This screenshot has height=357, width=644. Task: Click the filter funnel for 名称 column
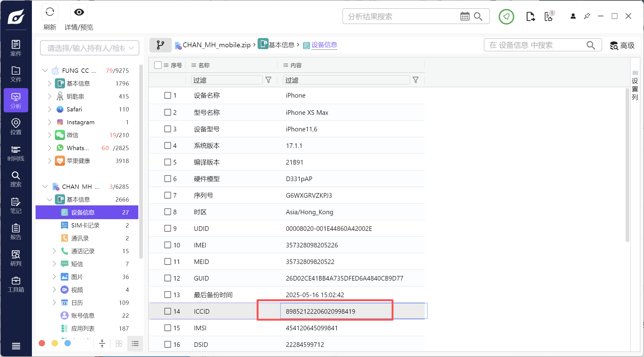pyautogui.click(x=268, y=80)
